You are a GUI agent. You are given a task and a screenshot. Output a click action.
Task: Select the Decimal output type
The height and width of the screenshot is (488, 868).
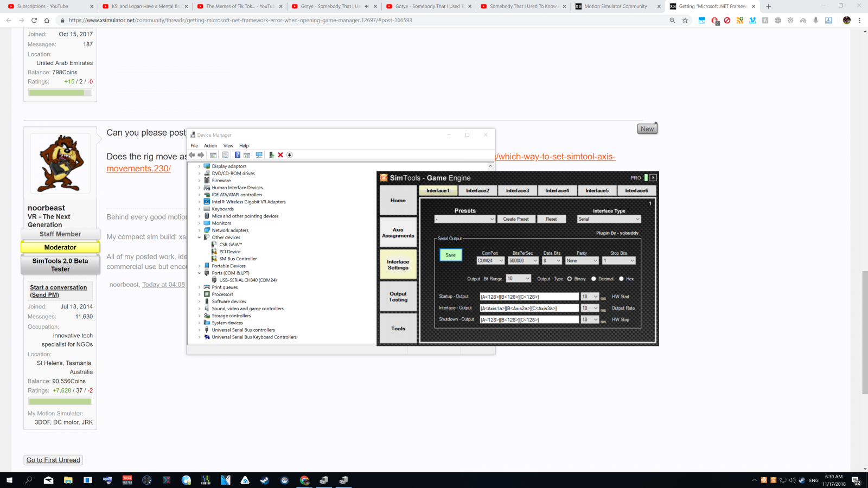point(593,279)
